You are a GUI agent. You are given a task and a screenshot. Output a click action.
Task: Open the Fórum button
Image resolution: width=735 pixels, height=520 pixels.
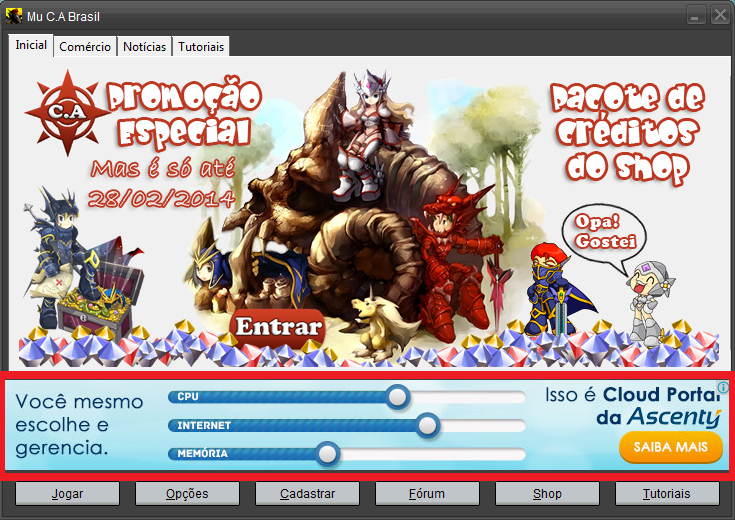point(427,494)
